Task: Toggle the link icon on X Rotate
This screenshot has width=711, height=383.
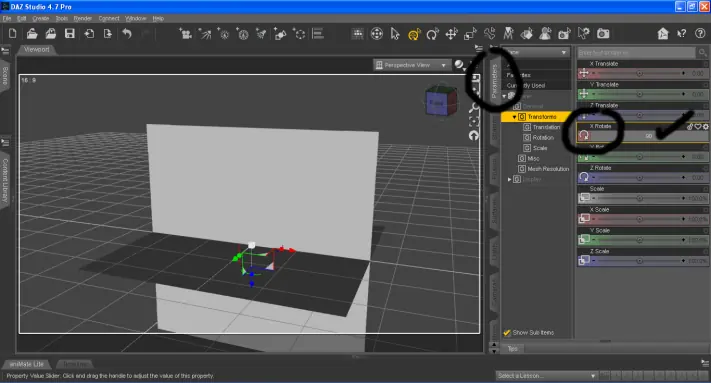Action: (x=690, y=127)
